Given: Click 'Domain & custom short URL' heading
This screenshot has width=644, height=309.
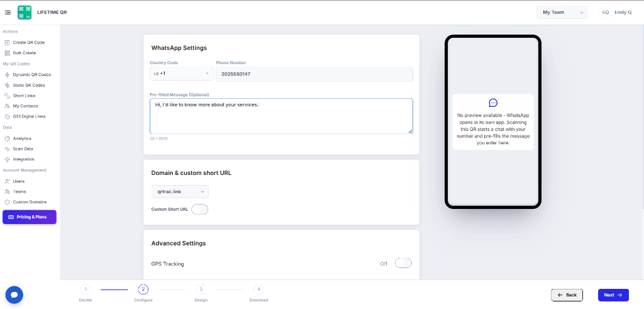Looking at the screenshot, I should coord(191,173).
